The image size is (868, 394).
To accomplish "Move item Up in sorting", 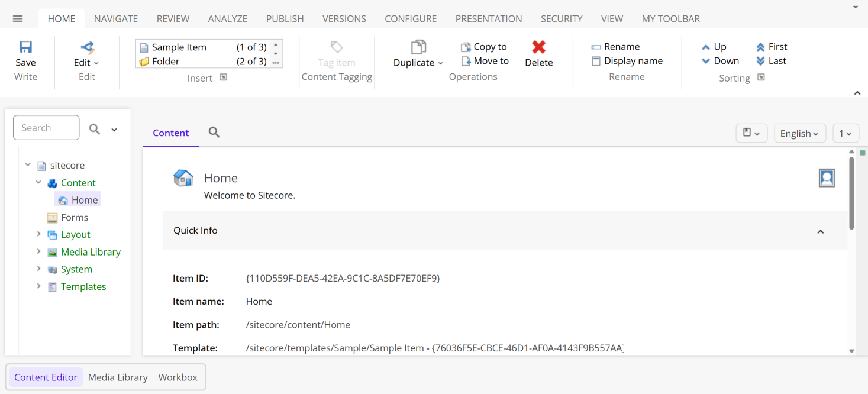I will pyautogui.click(x=714, y=47).
